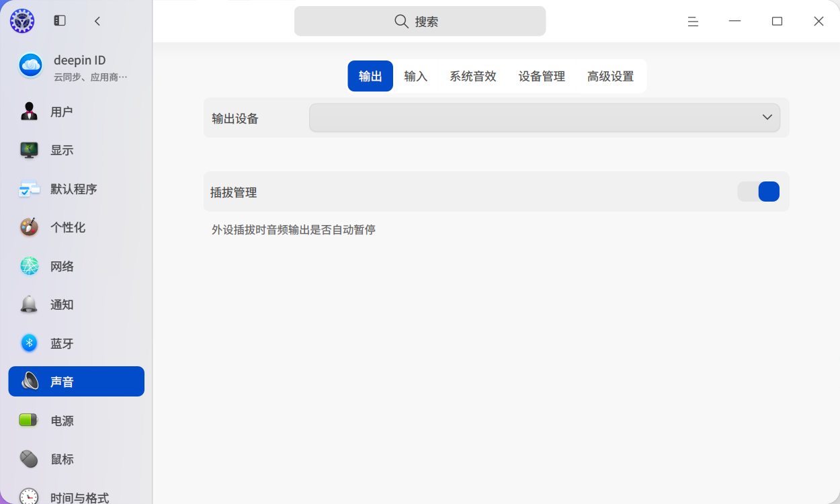Maximize the Control Center window
This screenshot has width=840, height=504.
(777, 22)
